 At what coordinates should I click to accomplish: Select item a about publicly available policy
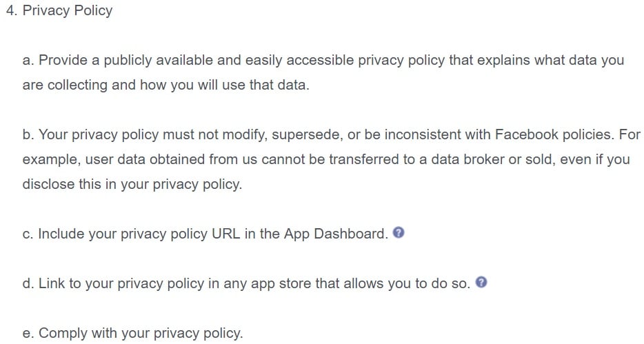(323, 72)
